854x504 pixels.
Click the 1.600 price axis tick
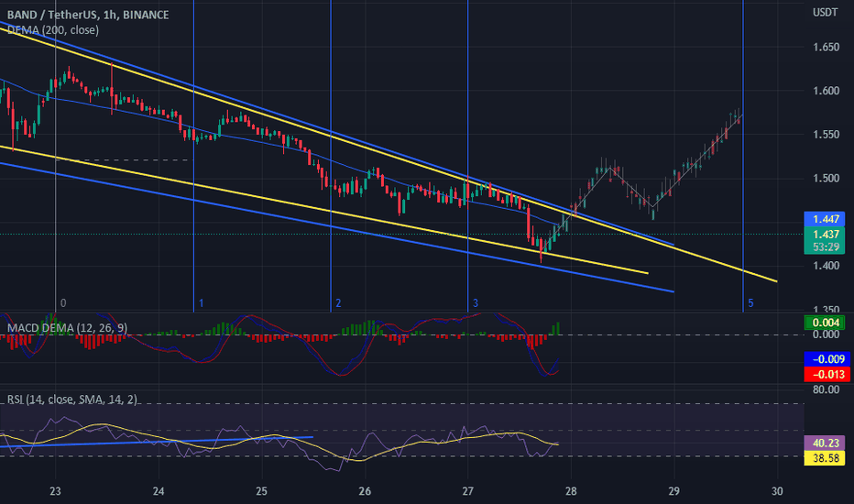tap(826, 91)
